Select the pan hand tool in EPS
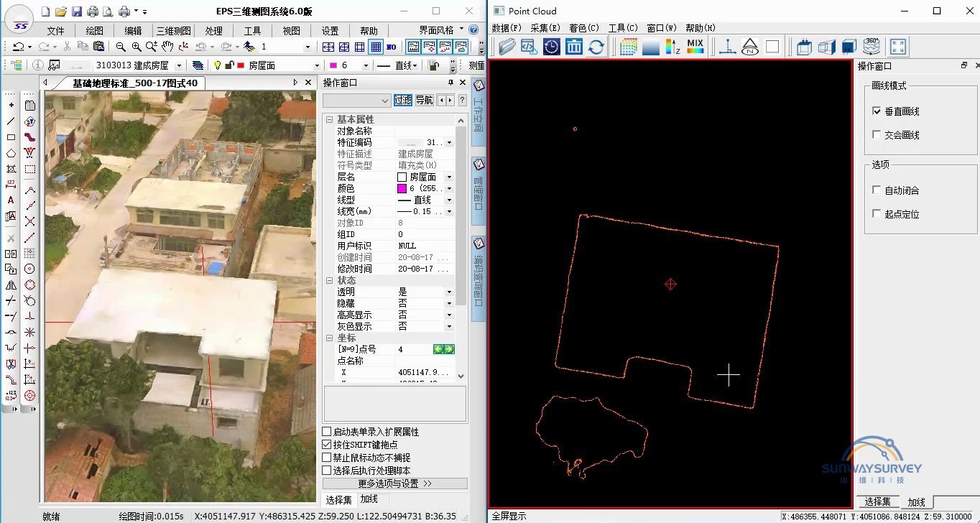This screenshot has width=980, height=523. point(167,47)
